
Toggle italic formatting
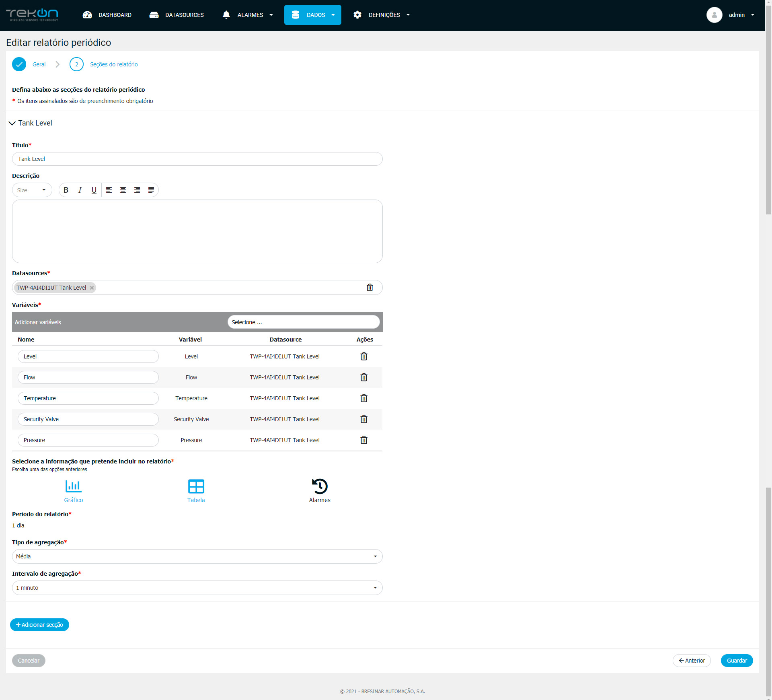pos(80,190)
